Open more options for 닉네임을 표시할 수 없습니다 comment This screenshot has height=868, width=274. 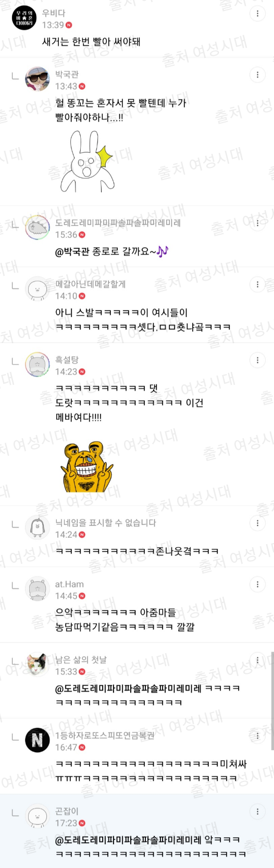tap(257, 523)
